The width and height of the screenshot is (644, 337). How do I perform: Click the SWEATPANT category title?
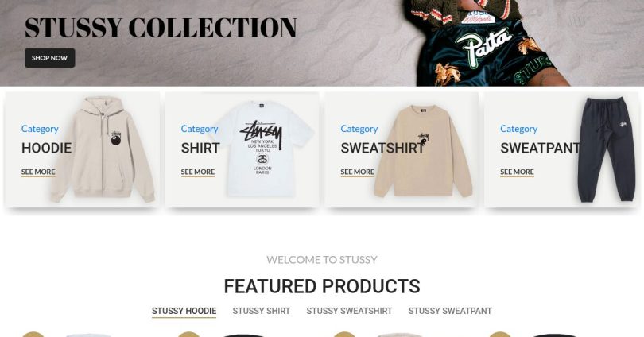(x=540, y=148)
